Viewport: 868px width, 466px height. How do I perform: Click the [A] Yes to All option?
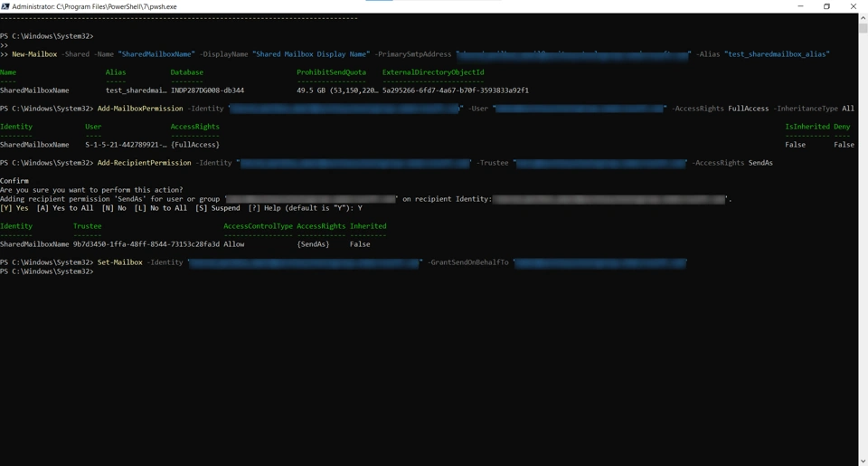tap(65, 208)
